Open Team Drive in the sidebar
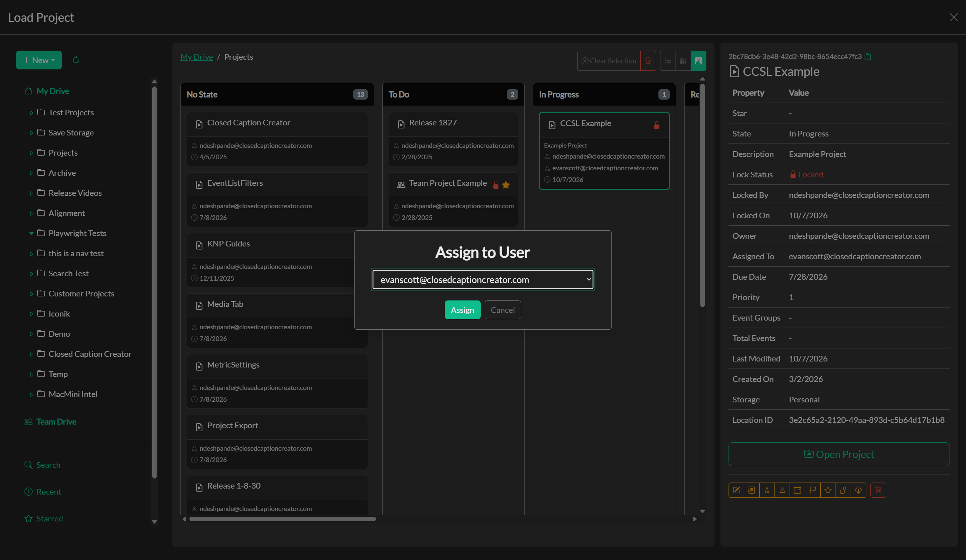This screenshot has width=966, height=560. (x=56, y=421)
